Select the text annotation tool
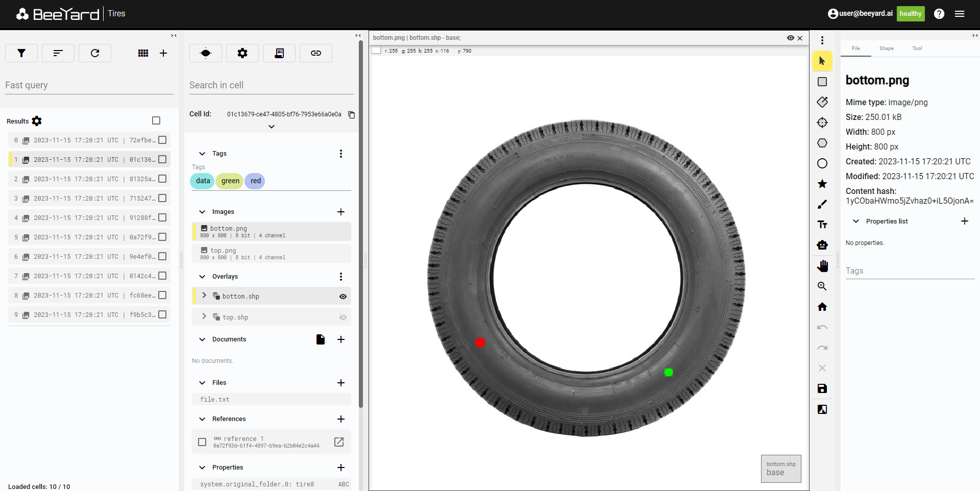The height and width of the screenshot is (491, 980). point(822,225)
